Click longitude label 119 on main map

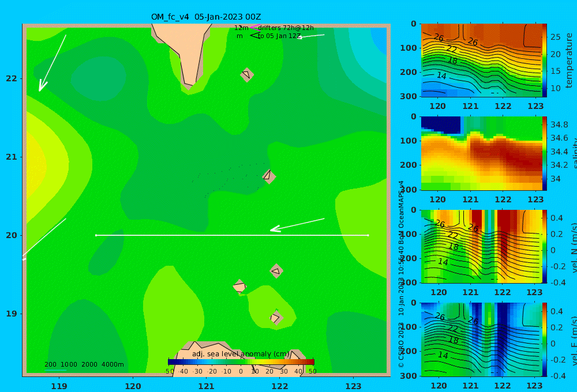pyautogui.click(x=59, y=386)
